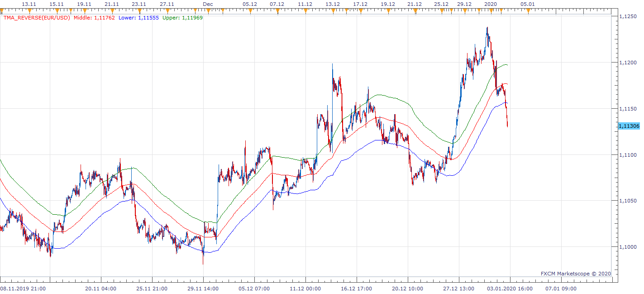This screenshot has height=294, width=644.
Task: Select the 20.12 10:00 time label
Action: coord(407,288)
